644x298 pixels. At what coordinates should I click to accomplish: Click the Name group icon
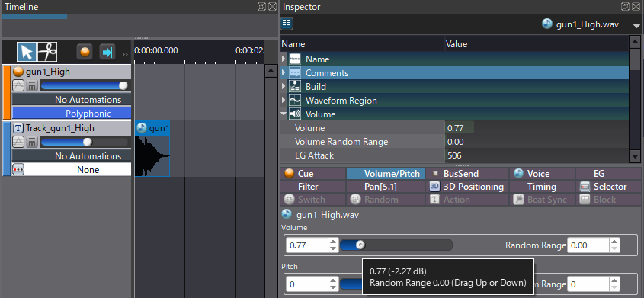[295, 59]
